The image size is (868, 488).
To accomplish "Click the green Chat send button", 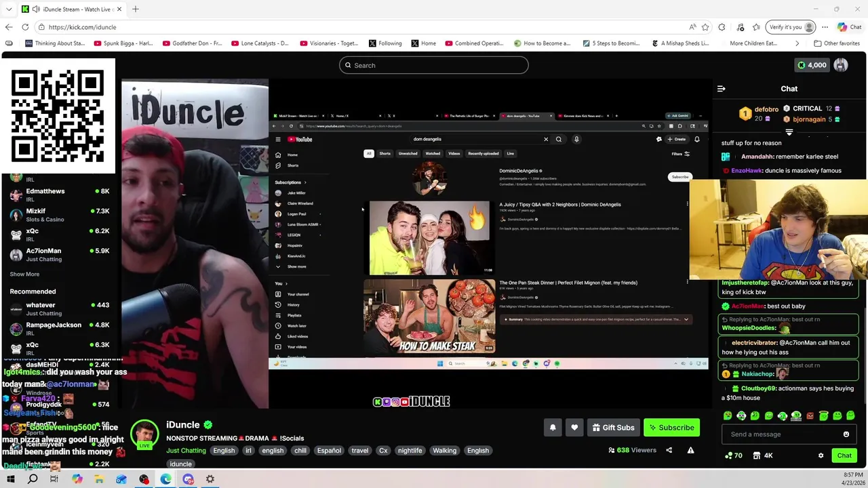I will [x=844, y=455].
